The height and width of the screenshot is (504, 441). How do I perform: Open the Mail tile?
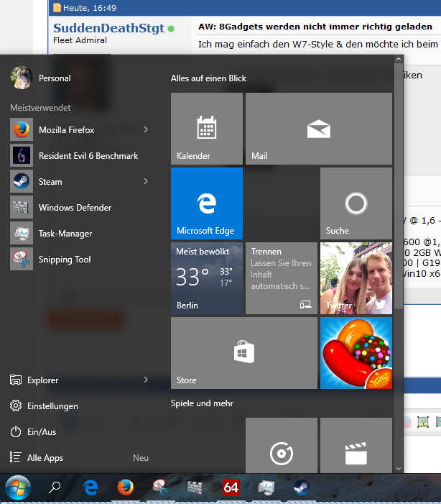[x=319, y=129]
